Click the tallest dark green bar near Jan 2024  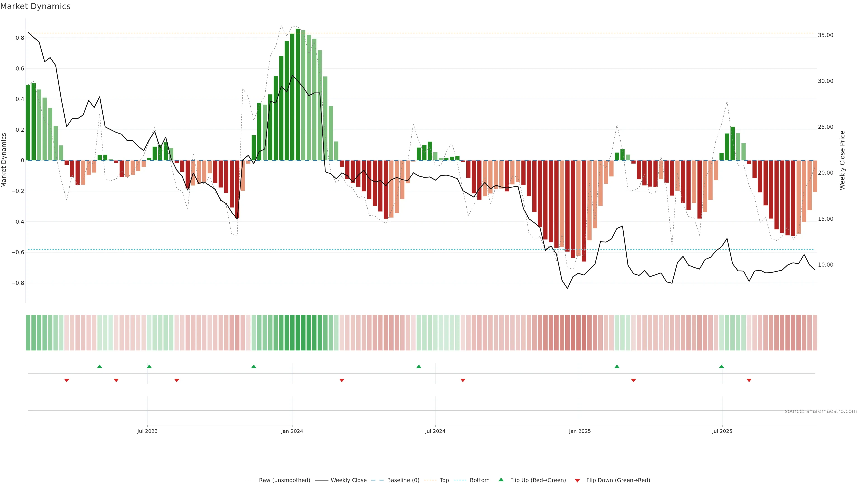pyautogui.click(x=297, y=94)
